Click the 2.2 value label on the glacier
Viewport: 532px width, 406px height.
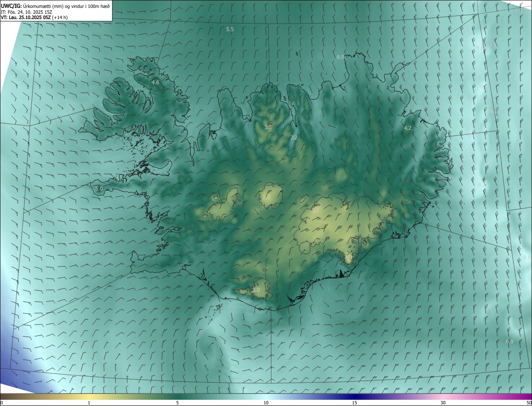click(x=316, y=210)
